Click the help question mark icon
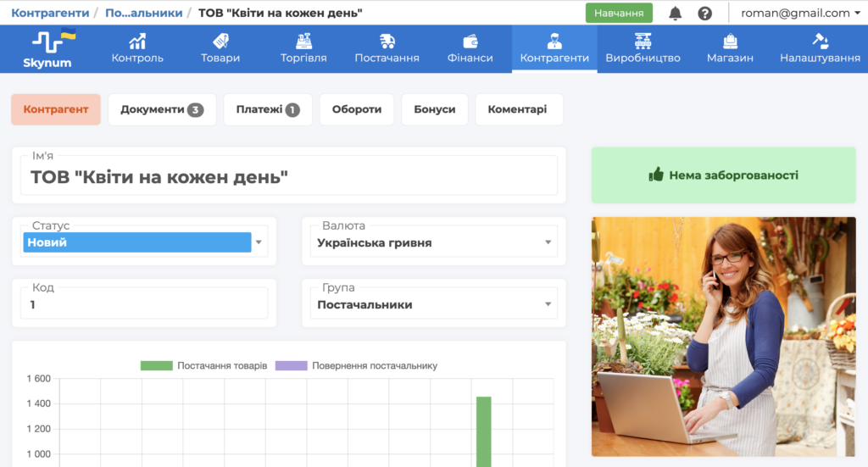The width and height of the screenshot is (868, 467). 704,14
